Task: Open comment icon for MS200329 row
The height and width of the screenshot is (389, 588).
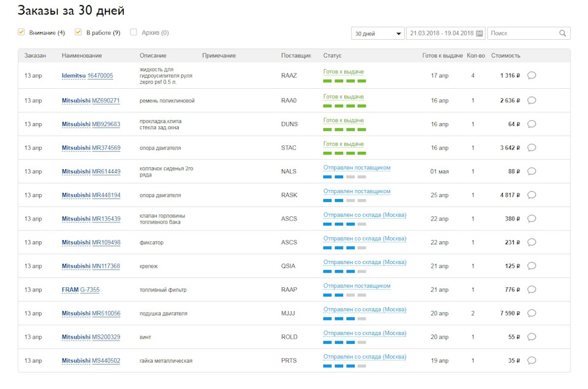Action: [532, 337]
